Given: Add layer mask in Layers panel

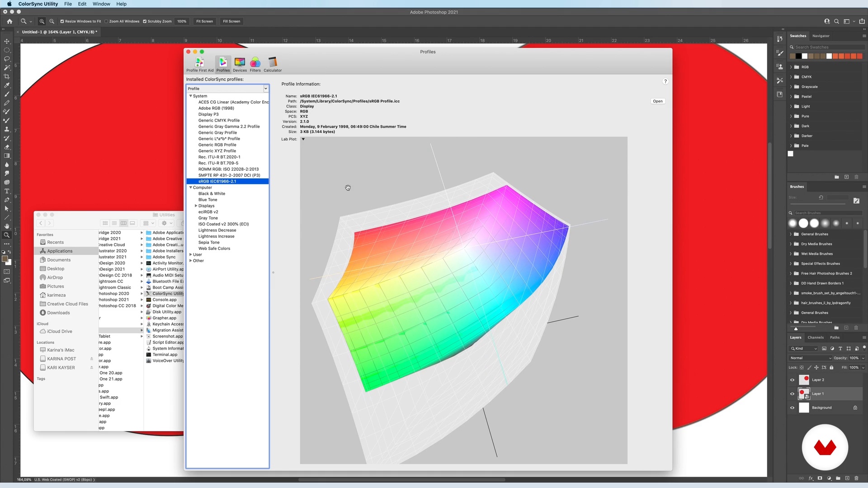Looking at the screenshot, I should coord(820,478).
